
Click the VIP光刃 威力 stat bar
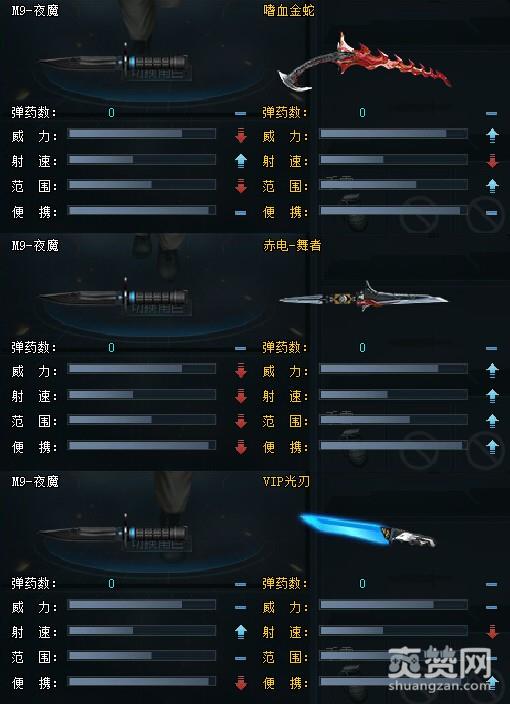(393, 605)
